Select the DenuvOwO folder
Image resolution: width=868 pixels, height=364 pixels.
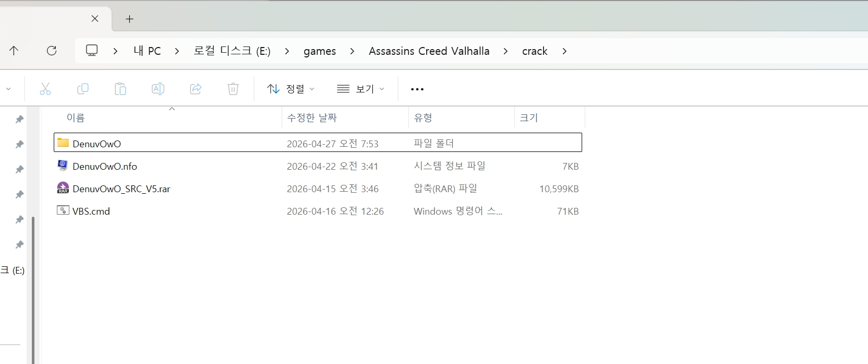pos(97,144)
